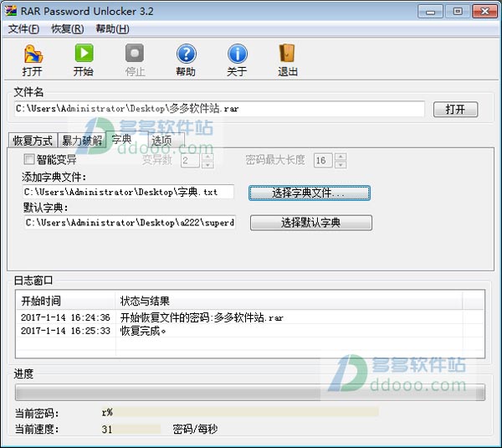This screenshot has width=502, height=448.
Task: Open the 帮助(H) menu
Action: (x=112, y=28)
